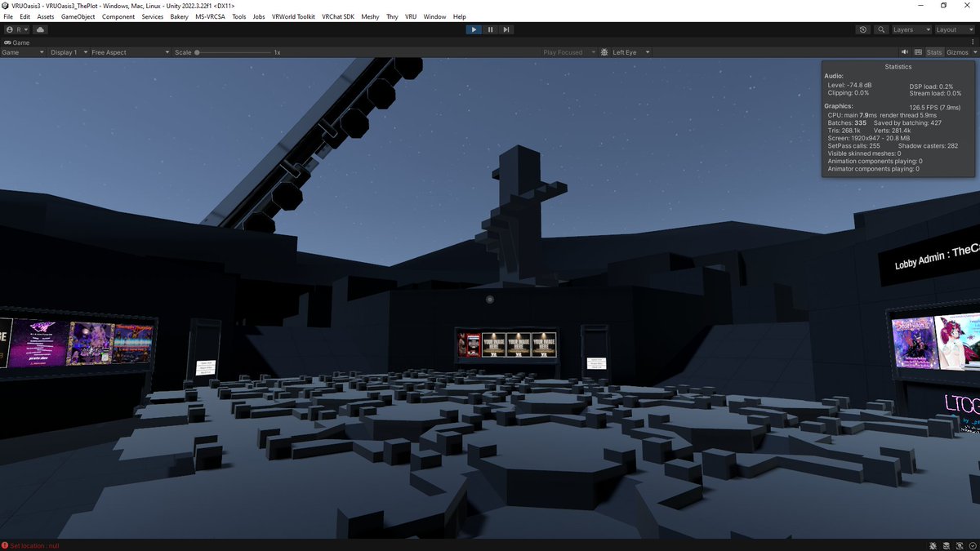Viewport: 980px width, 551px height.
Task: Open the Tools menu
Action: coord(238,16)
